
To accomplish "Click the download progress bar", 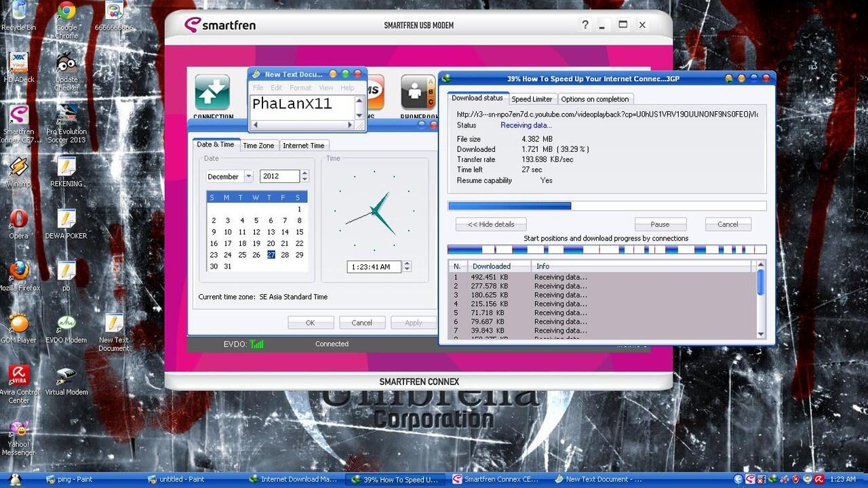I will tap(607, 206).
